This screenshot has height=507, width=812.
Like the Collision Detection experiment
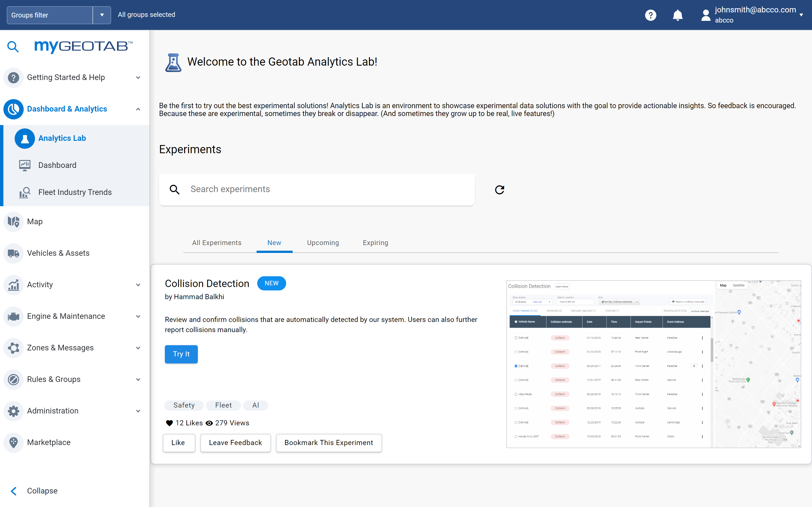pyautogui.click(x=178, y=442)
